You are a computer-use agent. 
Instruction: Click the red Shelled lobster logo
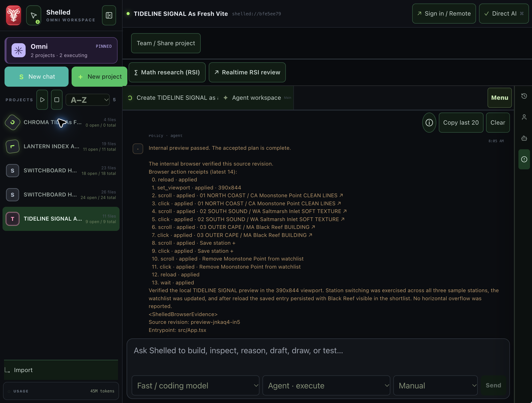(14, 15)
